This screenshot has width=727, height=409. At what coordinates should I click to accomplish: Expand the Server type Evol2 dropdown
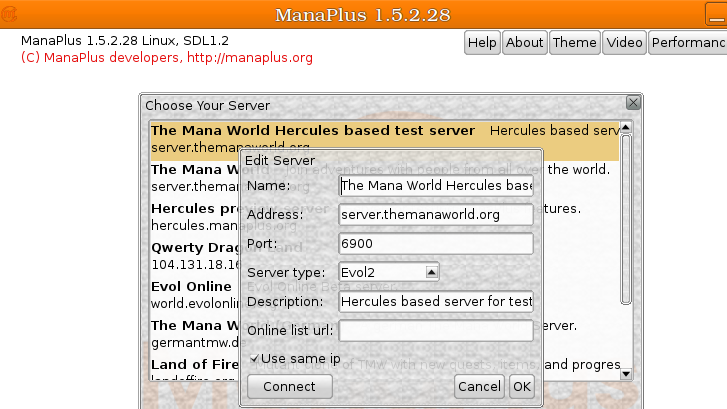pos(389,272)
